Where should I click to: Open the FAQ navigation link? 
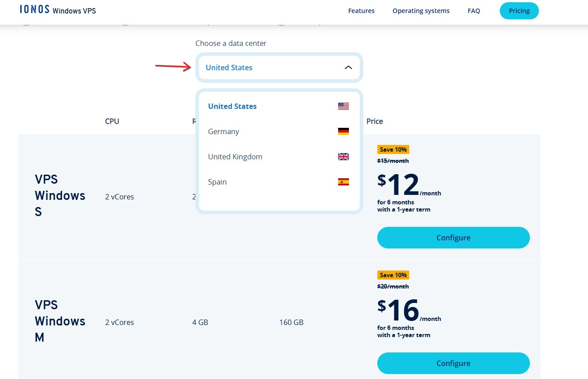click(474, 11)
